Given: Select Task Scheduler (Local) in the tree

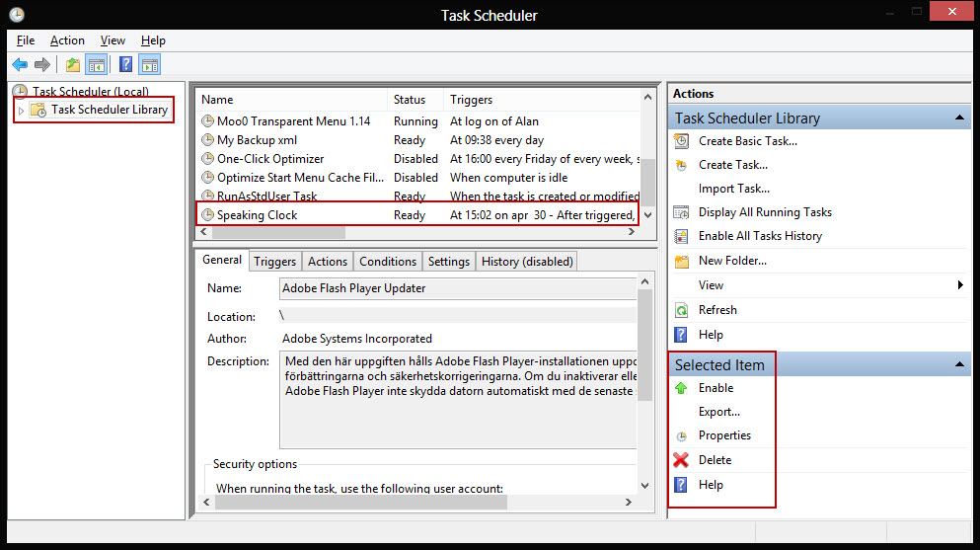Looking at the screenshot, I should [x=91, y=92].
